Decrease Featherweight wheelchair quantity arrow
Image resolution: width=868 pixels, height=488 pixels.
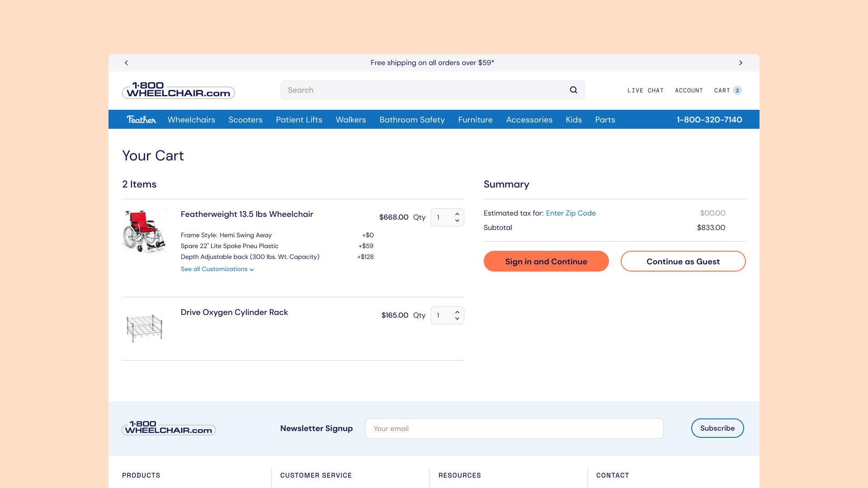(x=457, y=221)
